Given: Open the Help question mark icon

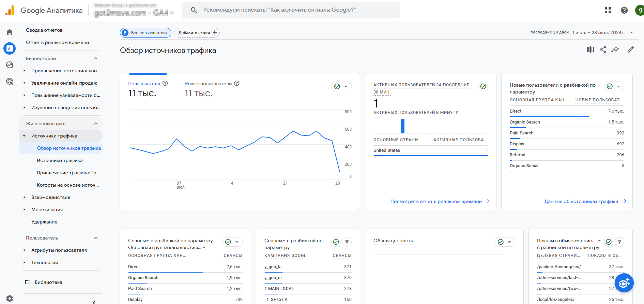Looking at the screenshot, I should pyautogui.click(x=624, y=10).
